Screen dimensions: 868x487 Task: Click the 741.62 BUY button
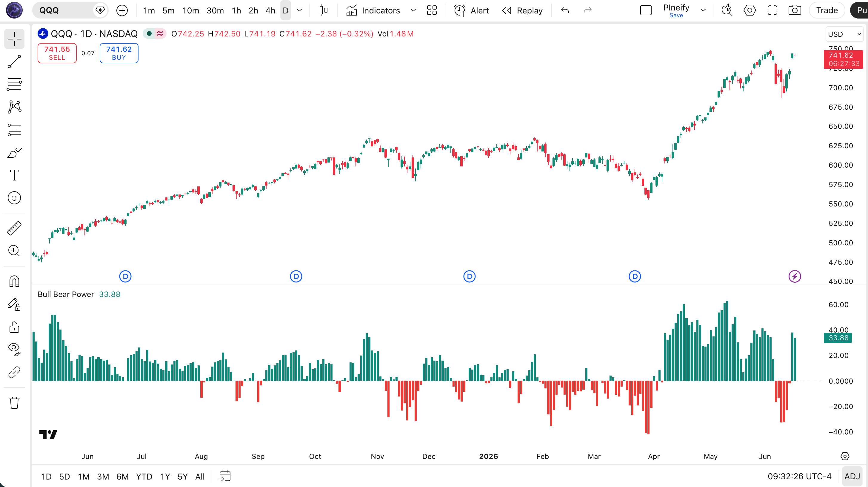coord(119,53)
